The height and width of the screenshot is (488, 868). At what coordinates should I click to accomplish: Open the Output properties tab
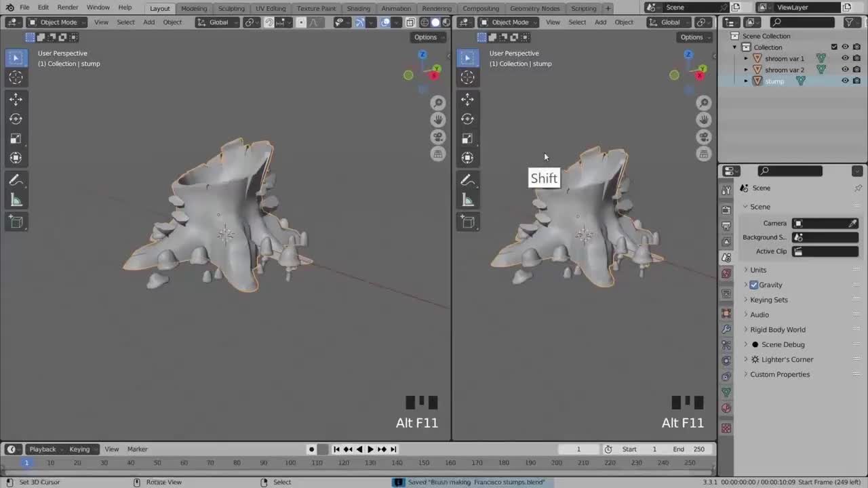tap(726, 226)
